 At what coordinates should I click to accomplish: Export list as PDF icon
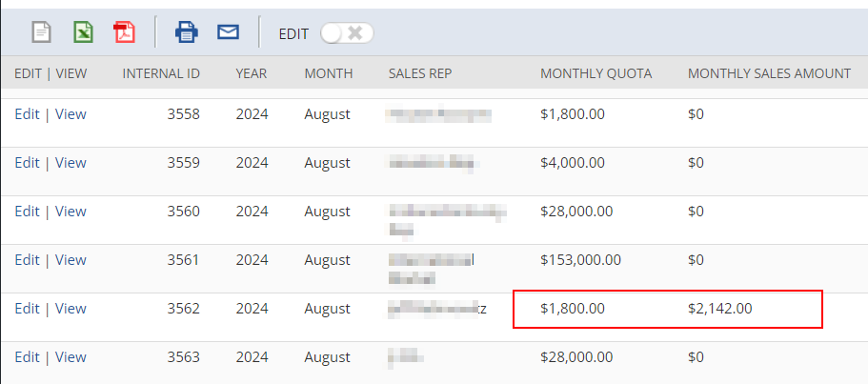[125, 32]
